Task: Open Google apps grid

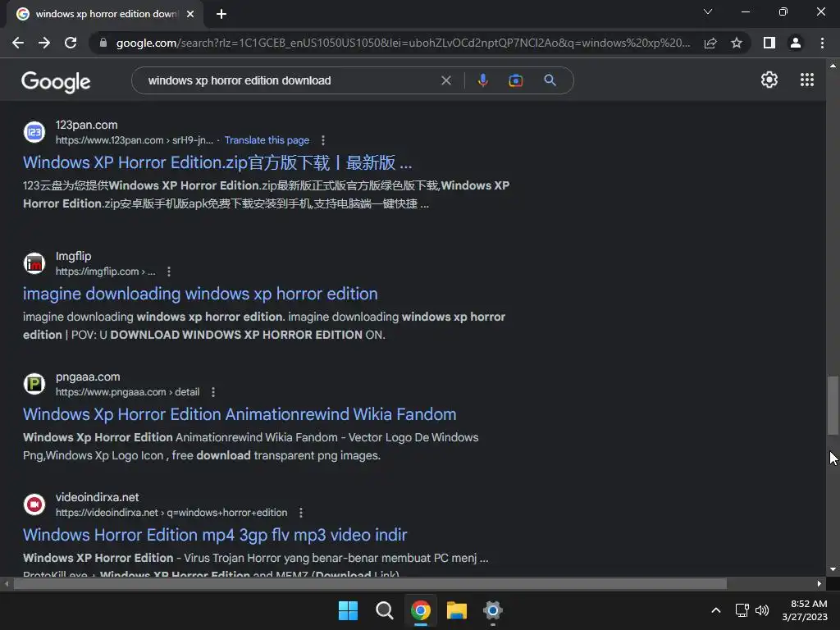Action: 807,80
